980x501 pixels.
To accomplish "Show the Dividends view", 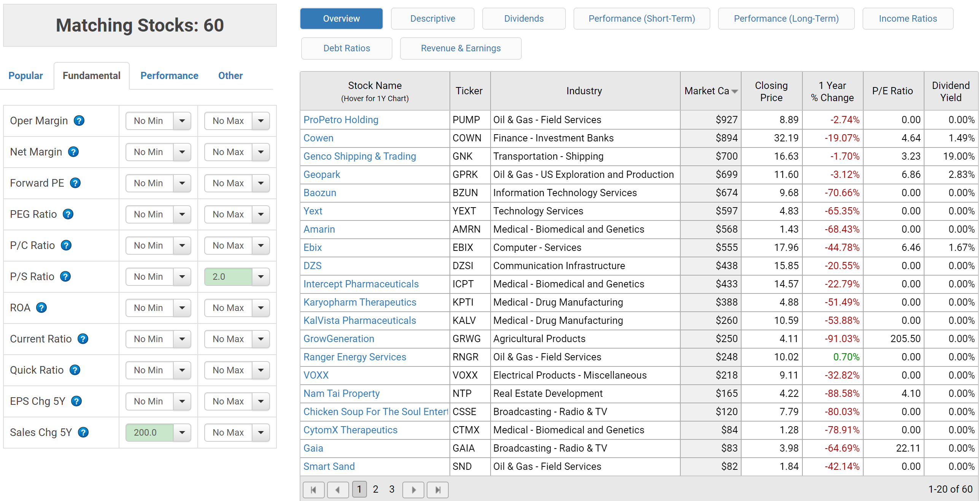I will [x=524, y=19].
